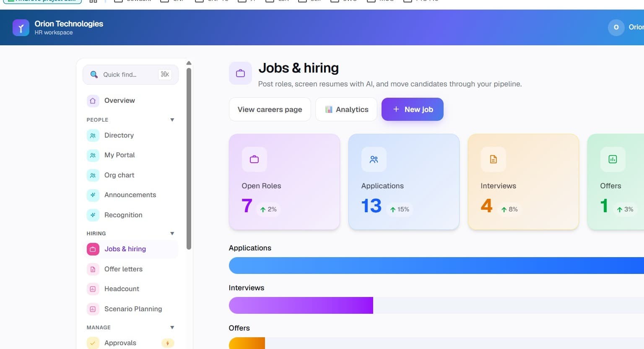Create a New job
Viewport: 644px width, 349px height.
click(x=413, y=109)
